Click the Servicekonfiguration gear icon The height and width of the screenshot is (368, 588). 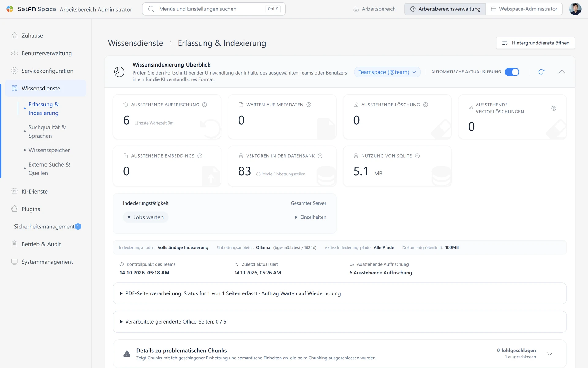point(14,71)
